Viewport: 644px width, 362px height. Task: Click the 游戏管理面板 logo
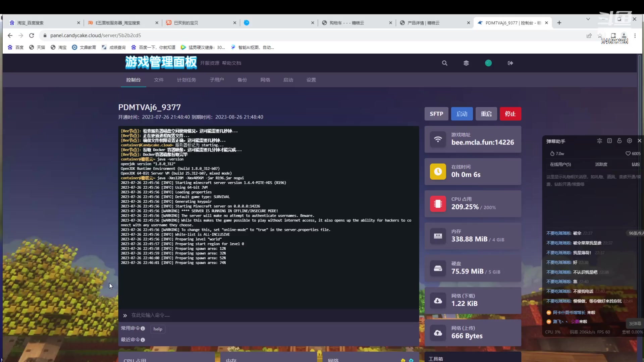[161, 63]
